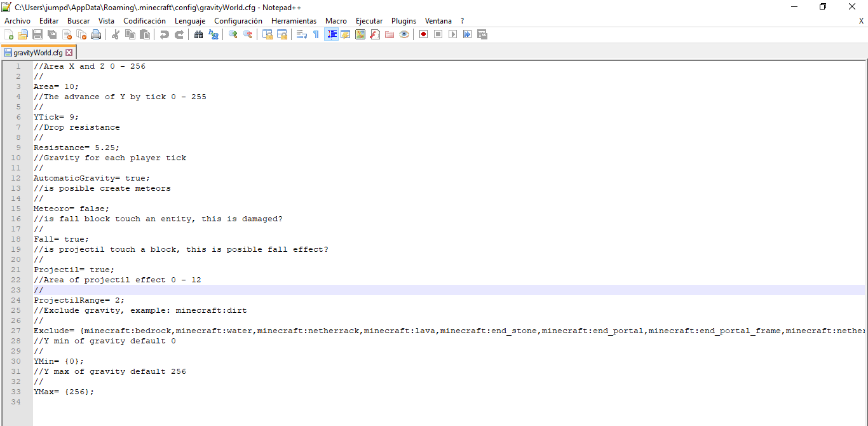Open the Codificación menu
868x426 pixels.
144,21
